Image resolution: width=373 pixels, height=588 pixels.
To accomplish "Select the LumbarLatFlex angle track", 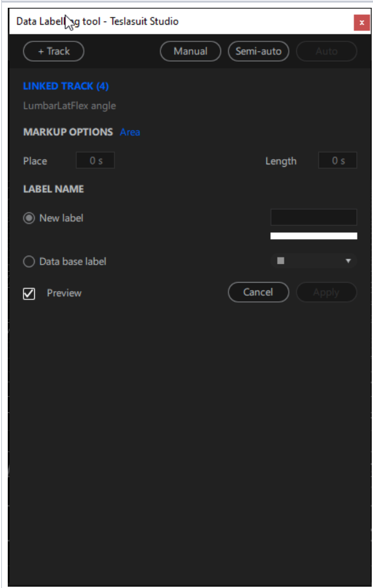I will tap(69, 105).
